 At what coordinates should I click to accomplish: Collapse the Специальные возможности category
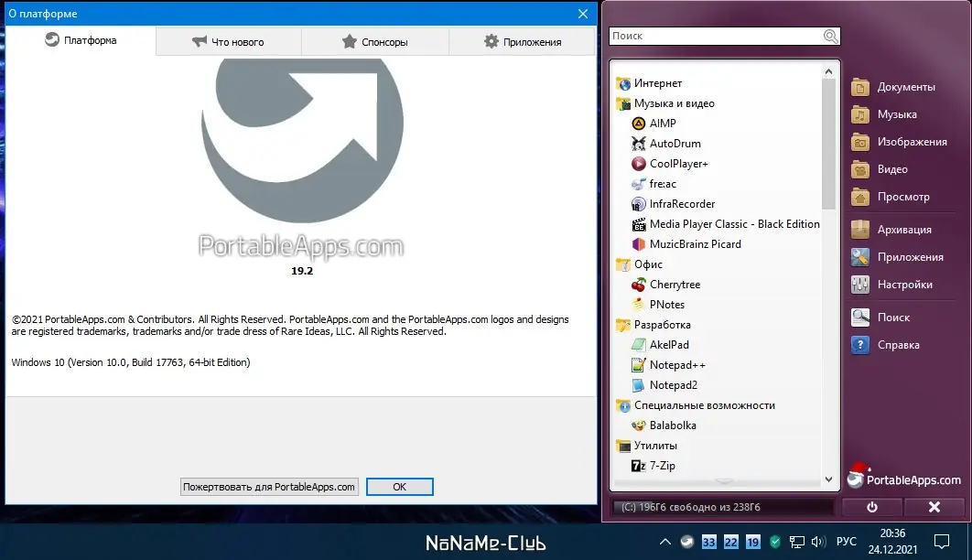[x=696, y=405]
